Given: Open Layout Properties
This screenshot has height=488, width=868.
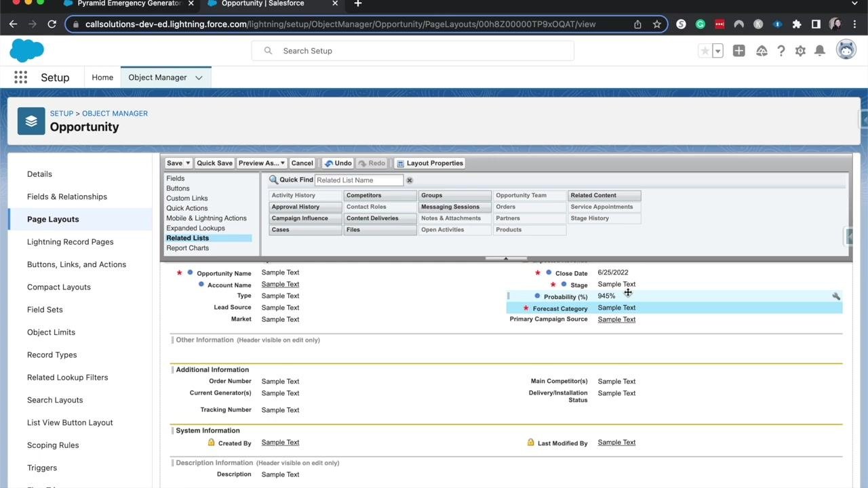Looking at the screenshot, I should tap(430, 163).
